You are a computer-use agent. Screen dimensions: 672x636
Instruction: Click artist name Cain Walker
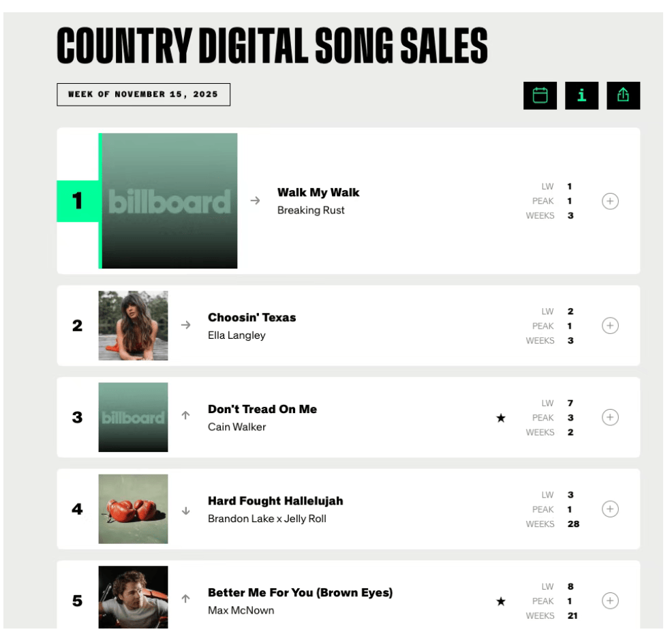236,427
